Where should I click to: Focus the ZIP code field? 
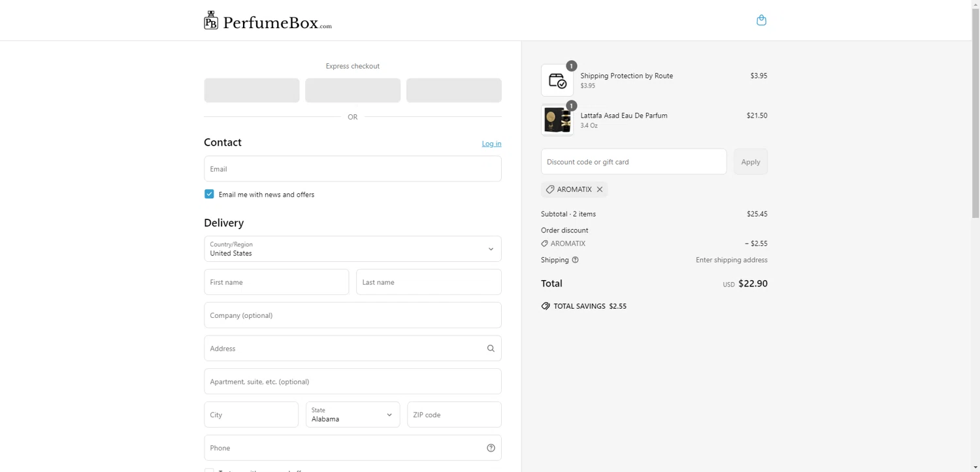coord(454,415)
